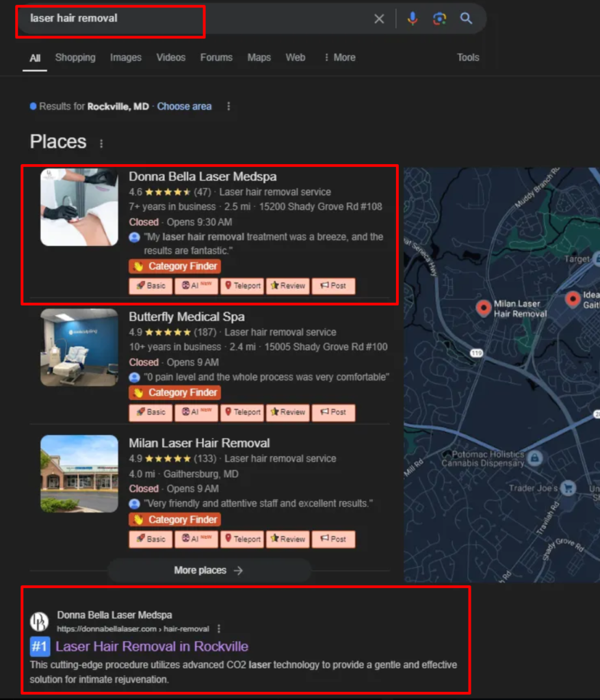
Task: Click the AI button for Butterfly Medical Spa
Action: tap(196, 412)
